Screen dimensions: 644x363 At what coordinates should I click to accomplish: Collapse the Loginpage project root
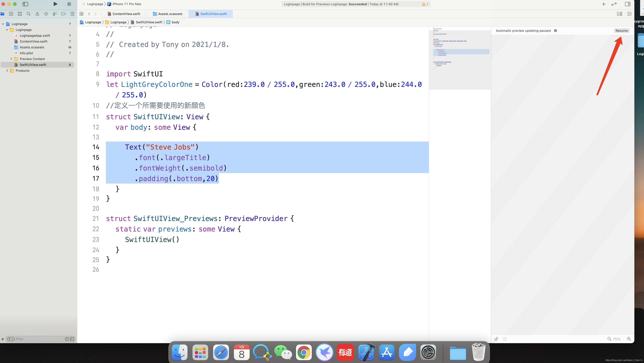(x=3, y=24)
